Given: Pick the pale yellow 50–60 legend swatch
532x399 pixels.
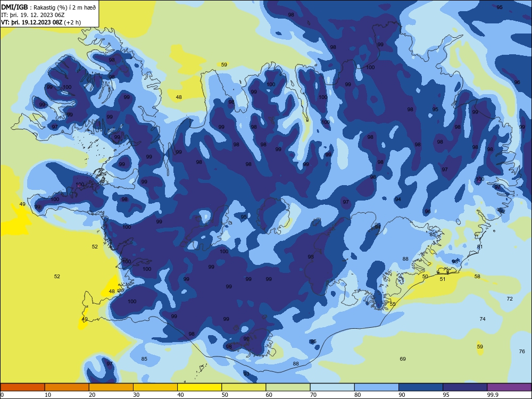Looking at the screenshot, I should pyautogui.click(x=244, y=387).
